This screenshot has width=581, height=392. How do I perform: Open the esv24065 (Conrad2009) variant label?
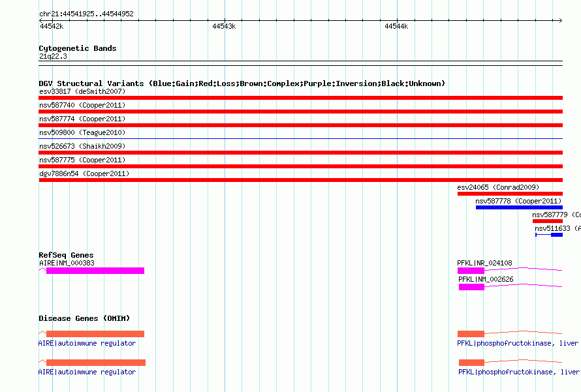click(498, 187)
